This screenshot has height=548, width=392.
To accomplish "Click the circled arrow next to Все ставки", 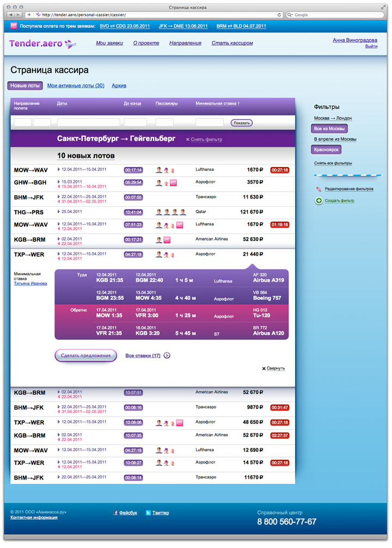I will 167,355.
